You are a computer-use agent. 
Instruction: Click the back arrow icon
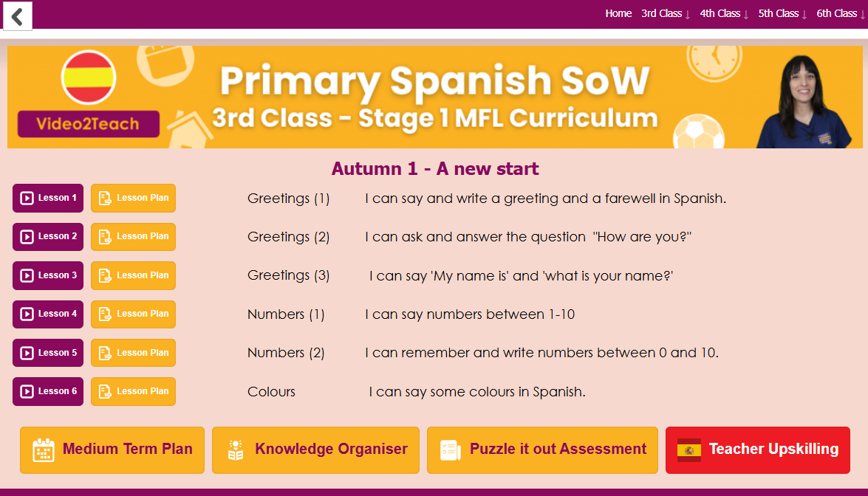[x=17, y=15]
